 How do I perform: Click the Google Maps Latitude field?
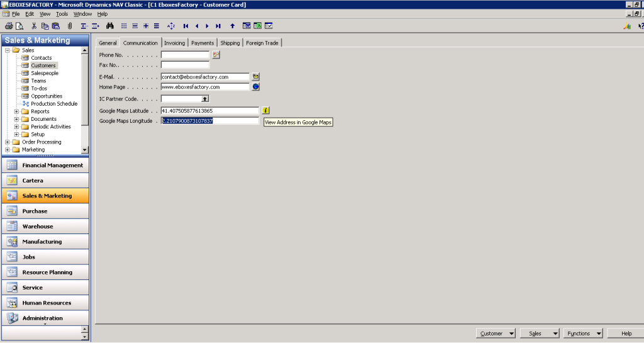pos(210,111)
